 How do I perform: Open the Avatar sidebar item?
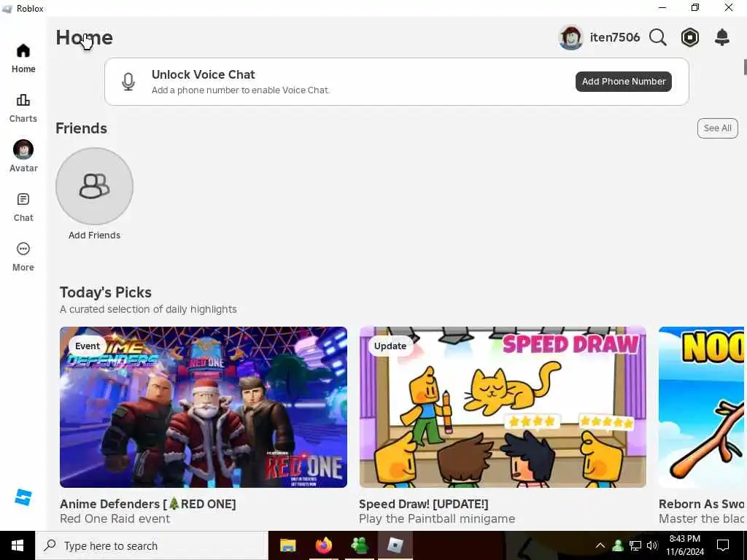(x=23, y=156)
